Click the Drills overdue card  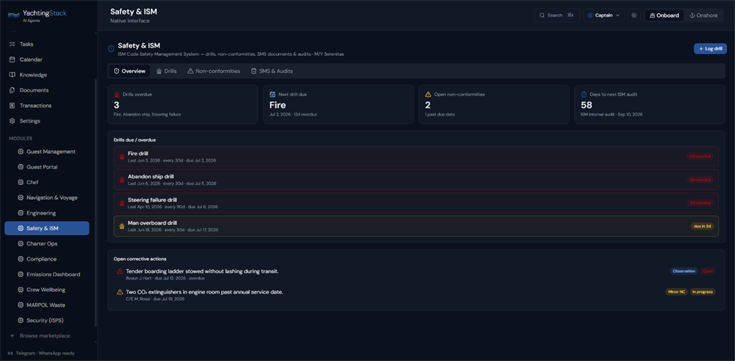pos(183,104)
